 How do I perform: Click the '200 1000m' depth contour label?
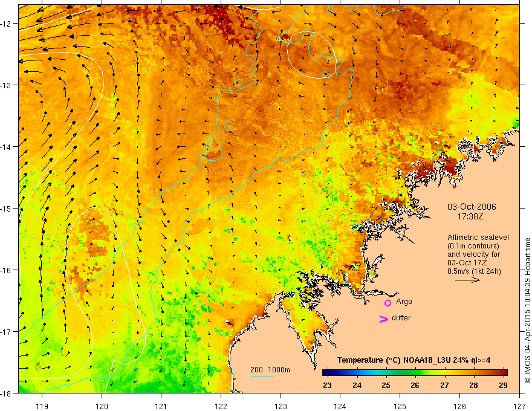tap(270, 370)
